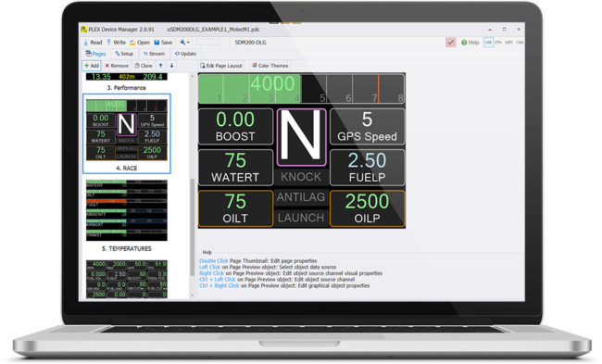
Task: Switch to the Stream tab
Action: (x=154, y=54)
